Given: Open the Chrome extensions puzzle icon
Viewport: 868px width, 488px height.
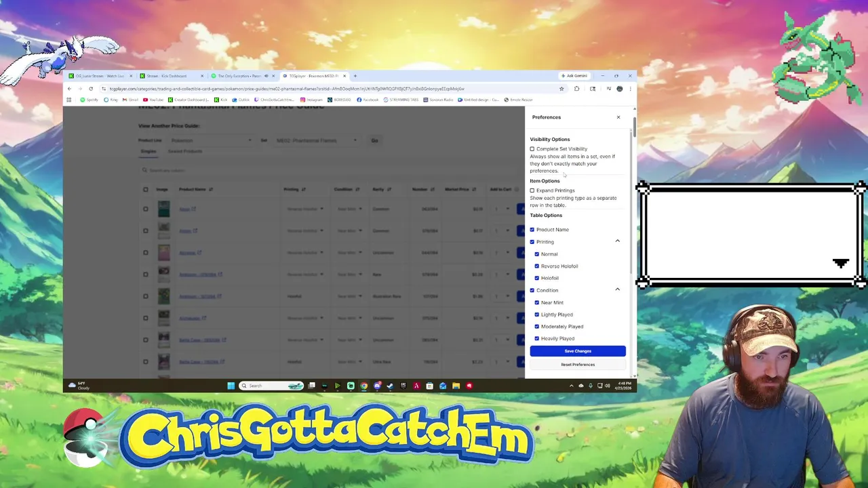Looking at the screenshot, I should 576,89.
